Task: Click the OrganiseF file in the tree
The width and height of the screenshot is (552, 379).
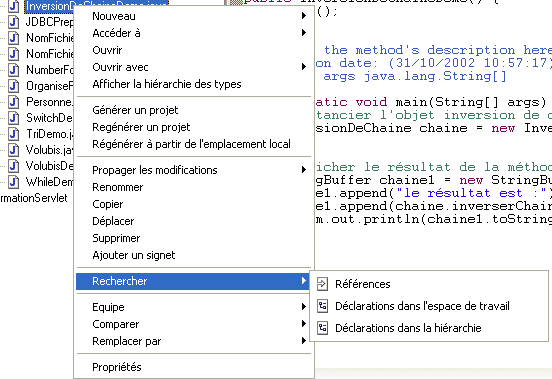Action: (49, 86)
